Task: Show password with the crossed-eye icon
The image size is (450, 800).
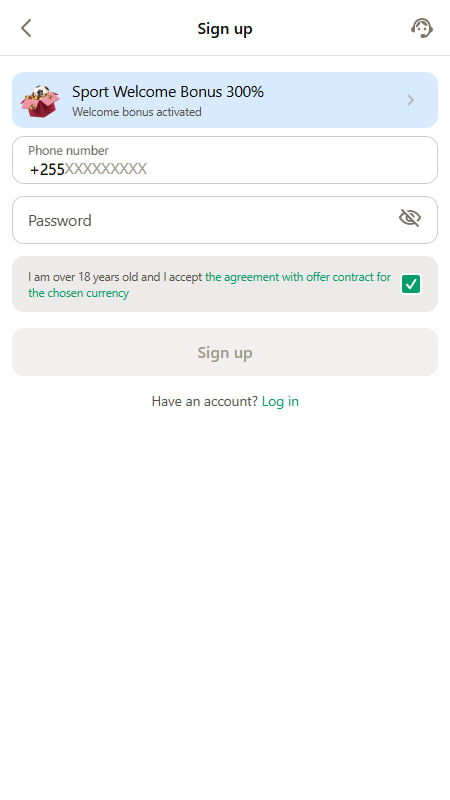Action: tap(410, 218)
